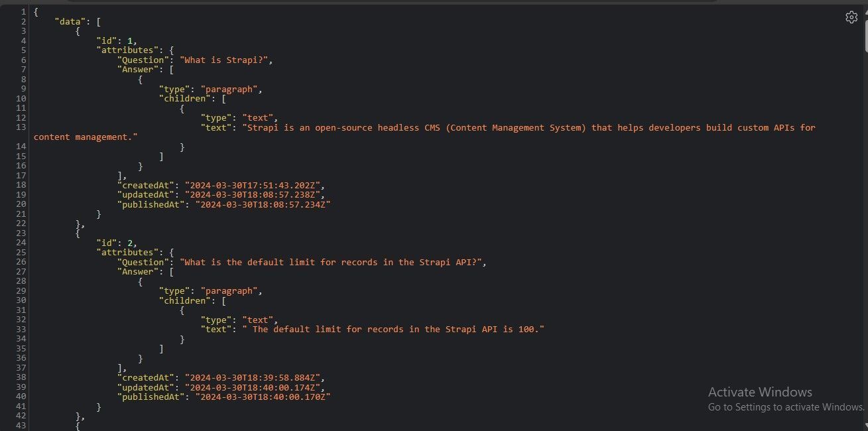The height and width of the screenshot is (431, 868).
Task: Click publishedAt value "2024-03-30T18:40:00.170Z"
Action: click(x=262, y=397)
